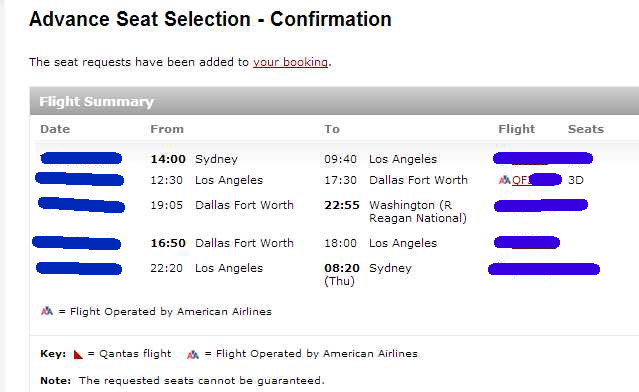This screenshot has height=392, width=639.
Task: Select the 17:30 Dallas Fort Worth arrival
Action: click(396, 180)
